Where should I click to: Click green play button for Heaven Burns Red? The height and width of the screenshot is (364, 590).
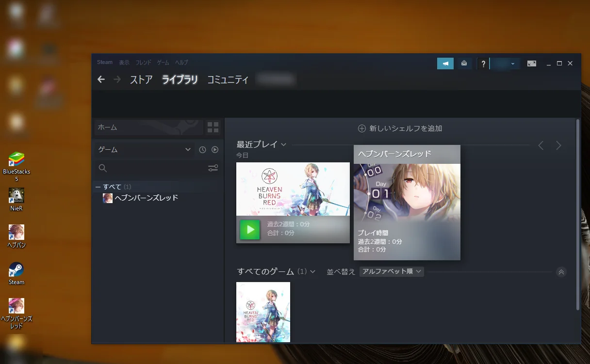click(250, 229)
